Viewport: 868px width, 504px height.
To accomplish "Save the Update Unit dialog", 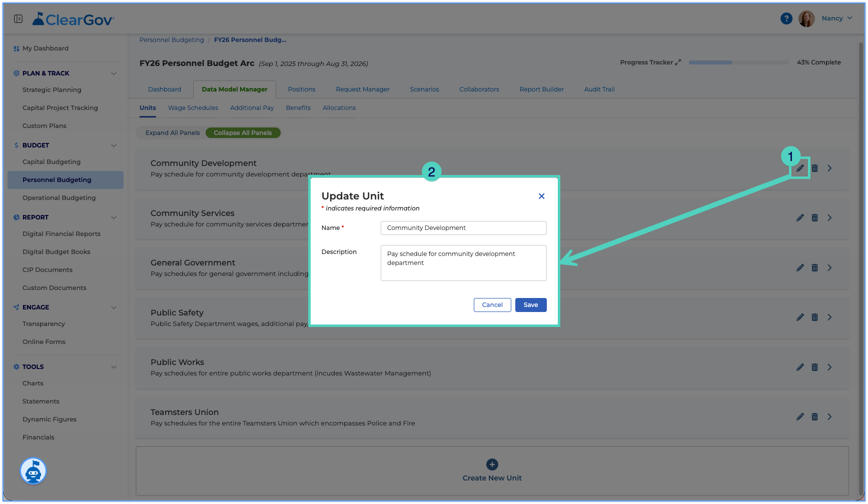I will (531, 305).
